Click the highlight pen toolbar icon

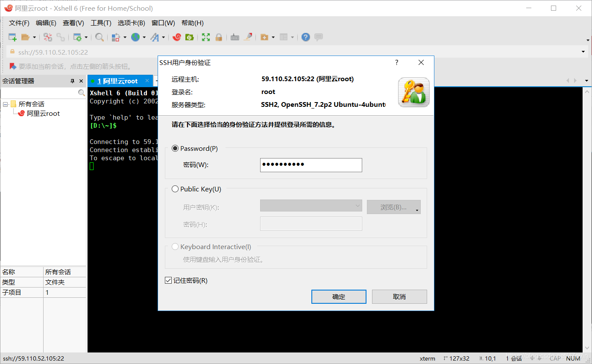coord(248,37)
